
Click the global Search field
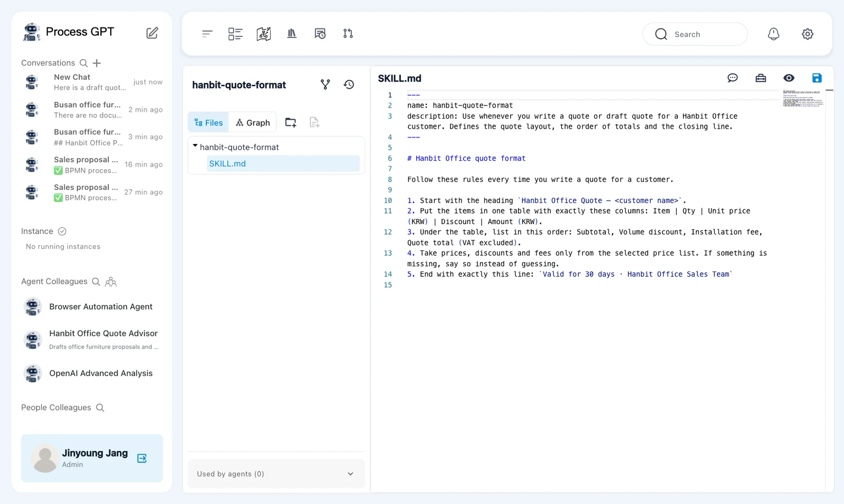pos(695,34)
